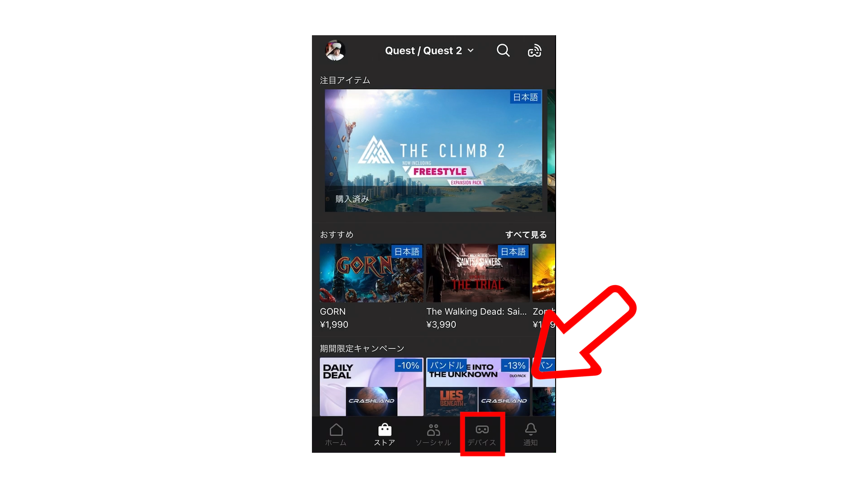Click the -10% discount badge
Screen dimensions: 868x488
pos(408,366)
